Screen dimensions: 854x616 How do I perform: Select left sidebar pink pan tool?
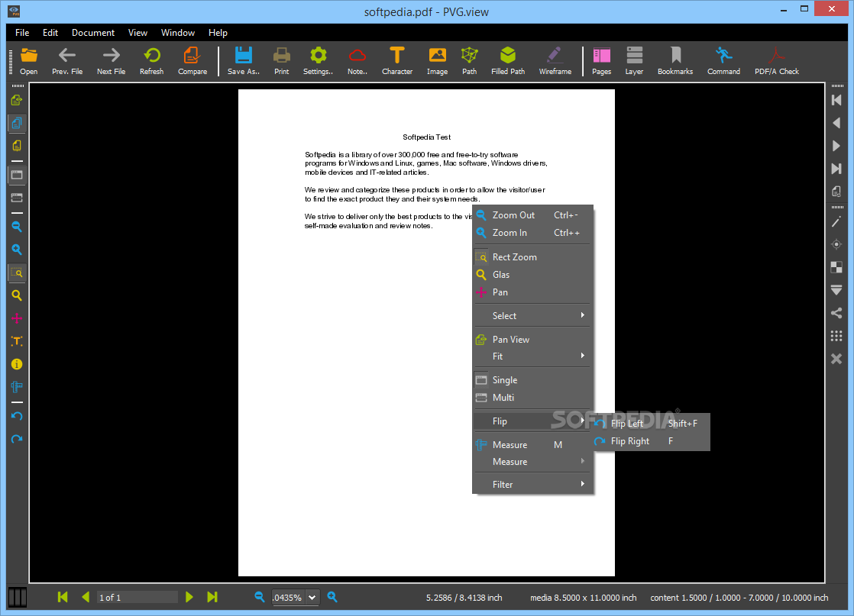pos(17,318)
